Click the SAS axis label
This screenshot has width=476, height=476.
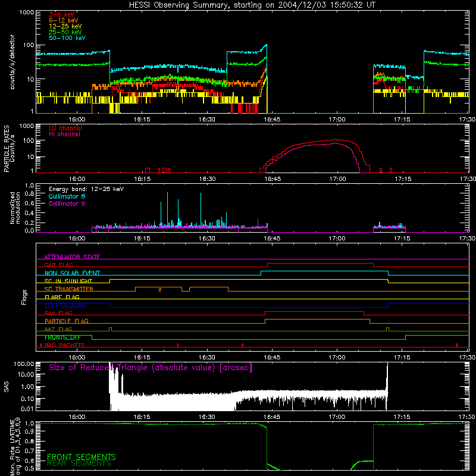[x=7, y=387]
